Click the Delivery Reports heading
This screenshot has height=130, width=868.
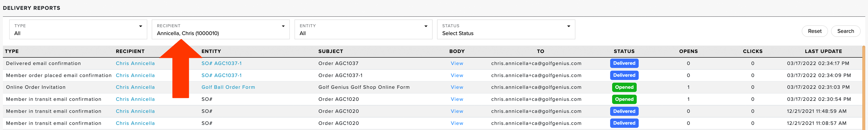click(x=31, y=8)
